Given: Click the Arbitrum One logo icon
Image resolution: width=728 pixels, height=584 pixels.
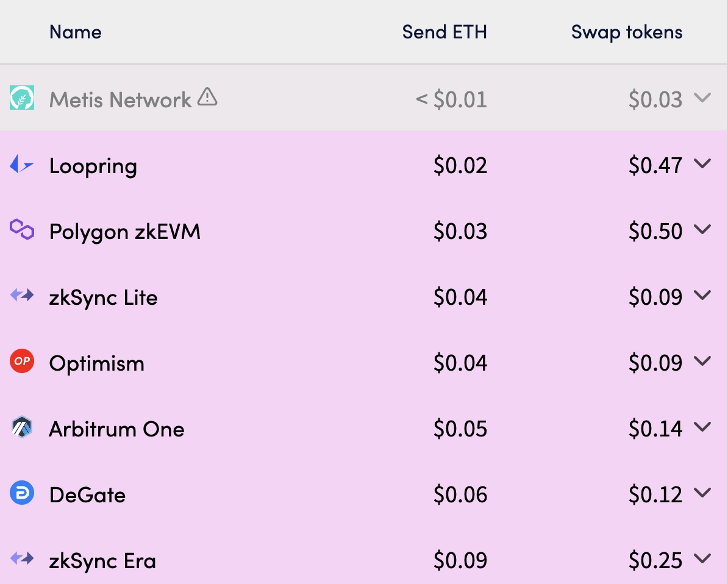Looking at the screenshot, I should pyautogui.click(x=22, y=428).
